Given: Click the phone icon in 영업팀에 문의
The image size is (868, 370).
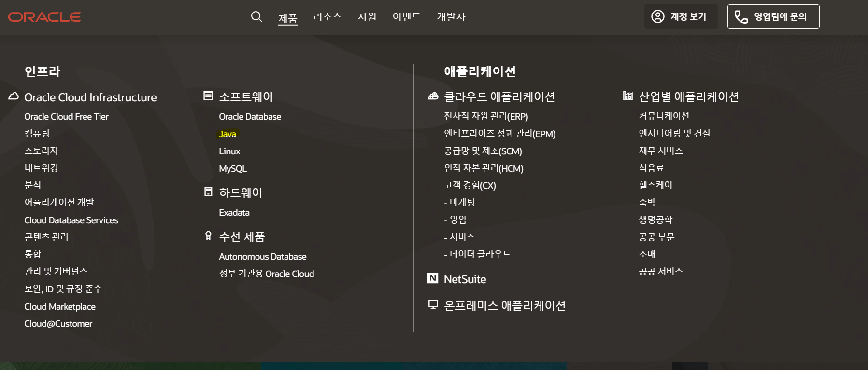Looking at the screenshot, I should coord(741,17).
